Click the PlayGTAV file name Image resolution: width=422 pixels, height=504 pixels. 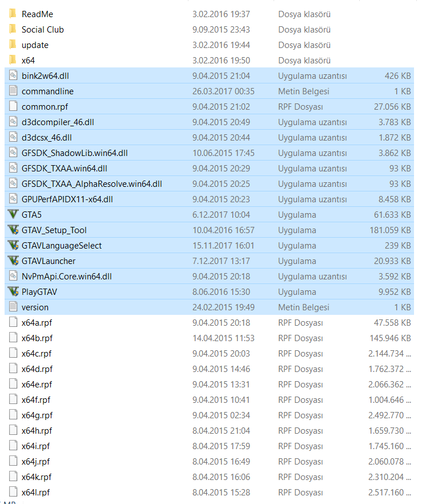pyautogui.click(x=39, y=292)
